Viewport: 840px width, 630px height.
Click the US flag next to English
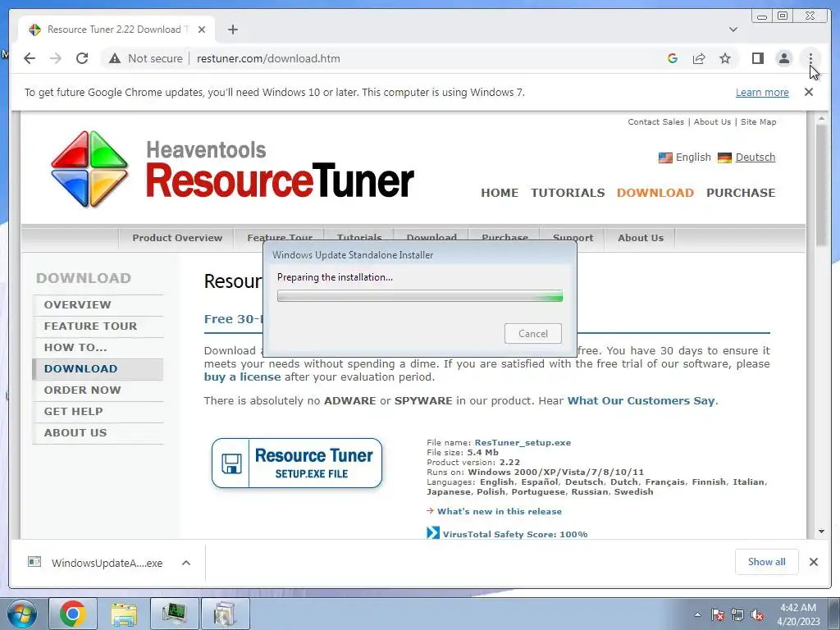tap(665, 157)
